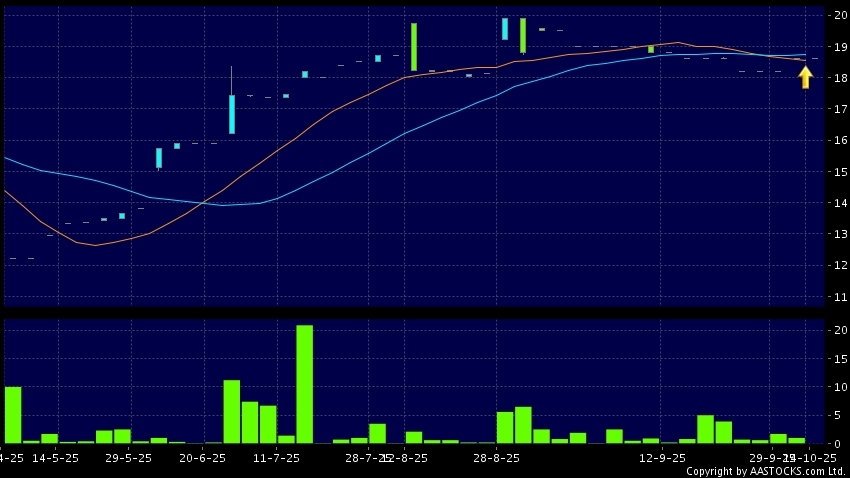Screen dimensions: 850x478
Task: Click price axis label 20
Action: (836, 15)
